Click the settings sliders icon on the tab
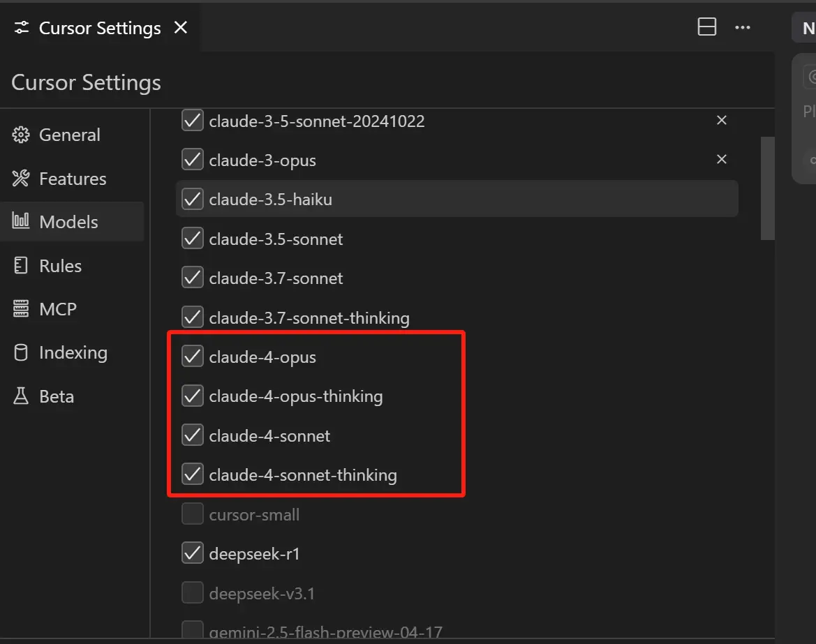The height and width of the screenshot is (644, 816). (22, 28)
